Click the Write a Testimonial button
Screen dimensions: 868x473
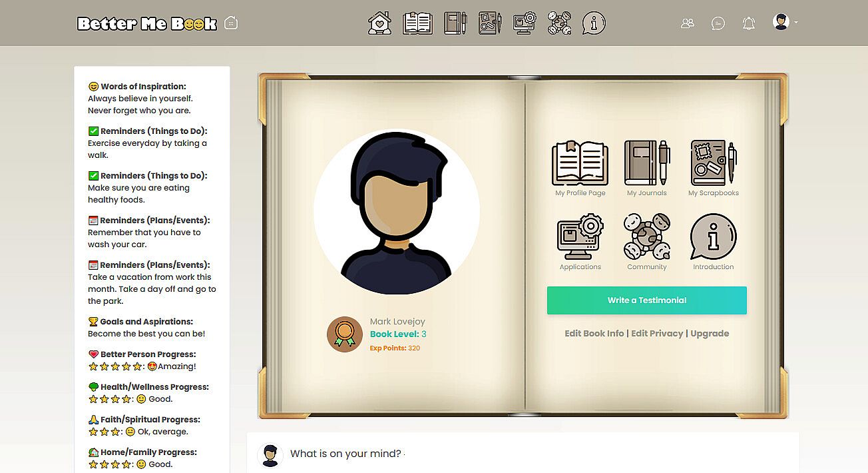[647, 300]
